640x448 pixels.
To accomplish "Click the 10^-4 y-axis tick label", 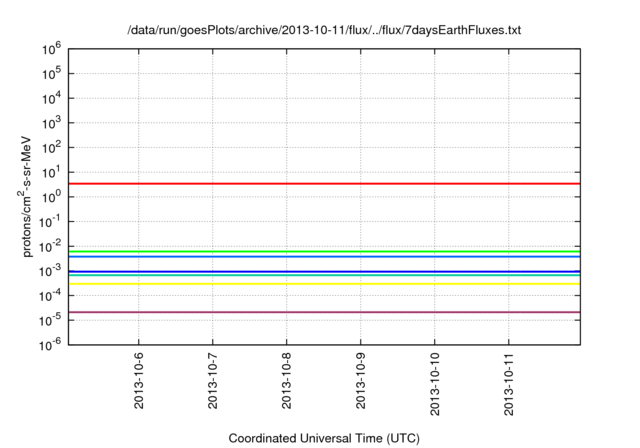I will [50, 296].
